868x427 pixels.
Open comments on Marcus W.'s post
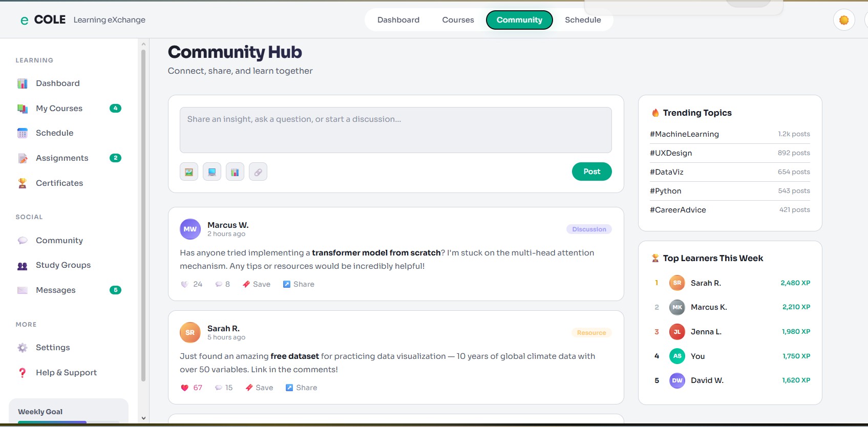click(223, 284)
